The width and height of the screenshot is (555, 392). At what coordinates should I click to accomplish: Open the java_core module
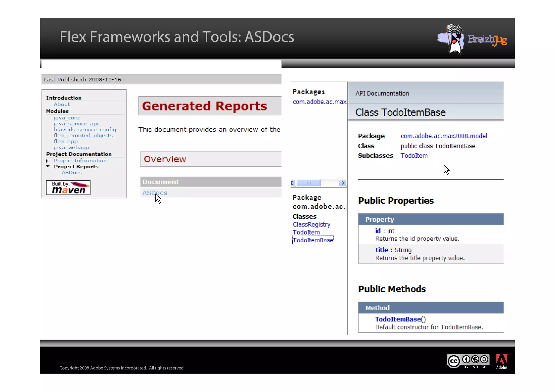(x=66, y=118)
